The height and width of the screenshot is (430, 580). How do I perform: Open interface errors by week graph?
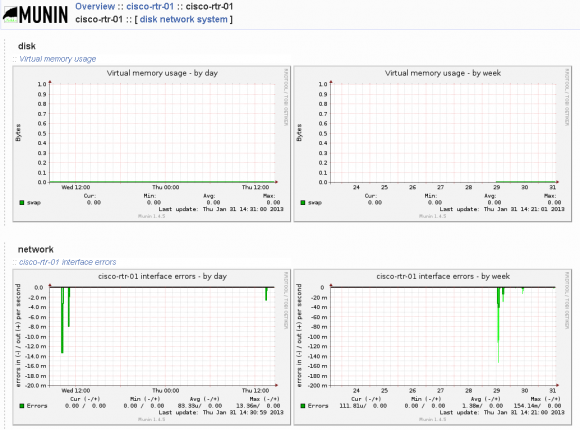click(x=433, y=347)
